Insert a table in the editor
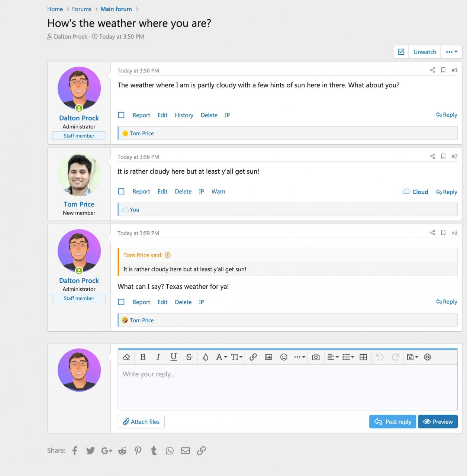This screenshot has width=467, height=476. (x=363, y=357)
